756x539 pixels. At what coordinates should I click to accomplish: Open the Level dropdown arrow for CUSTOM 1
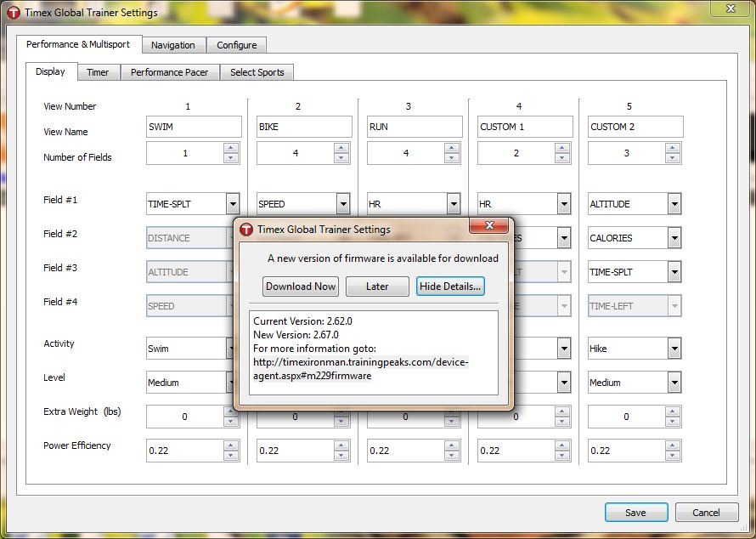pyautogui.click(x=564, y=383)
